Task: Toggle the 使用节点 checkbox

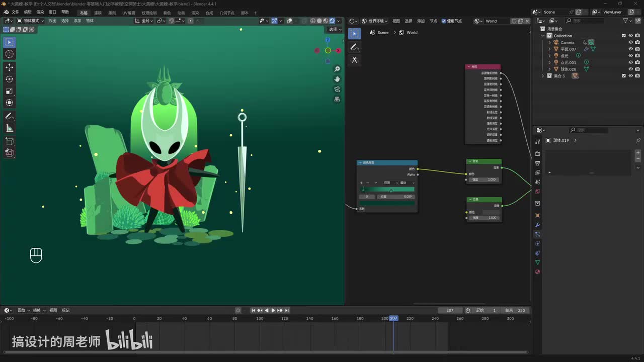Action: pyautogui.click(x=444, y=21)
